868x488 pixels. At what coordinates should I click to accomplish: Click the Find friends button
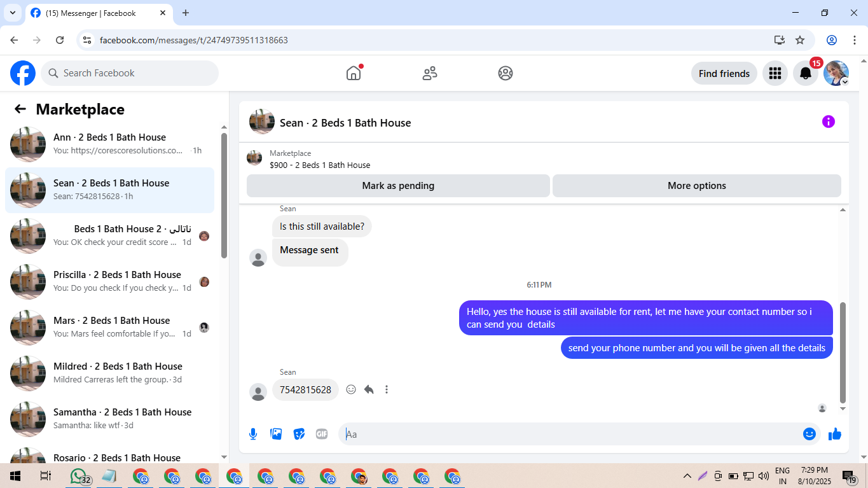(x=724, y=73)
